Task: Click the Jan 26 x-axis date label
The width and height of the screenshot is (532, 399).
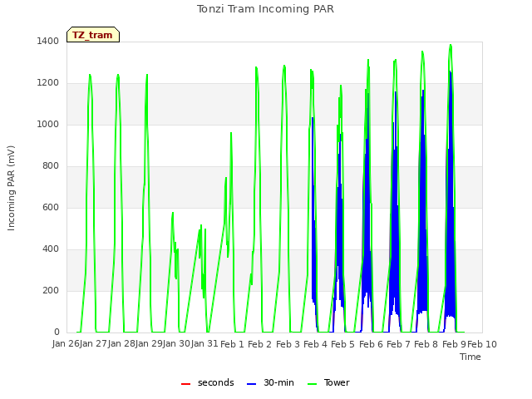Action: 66,344
